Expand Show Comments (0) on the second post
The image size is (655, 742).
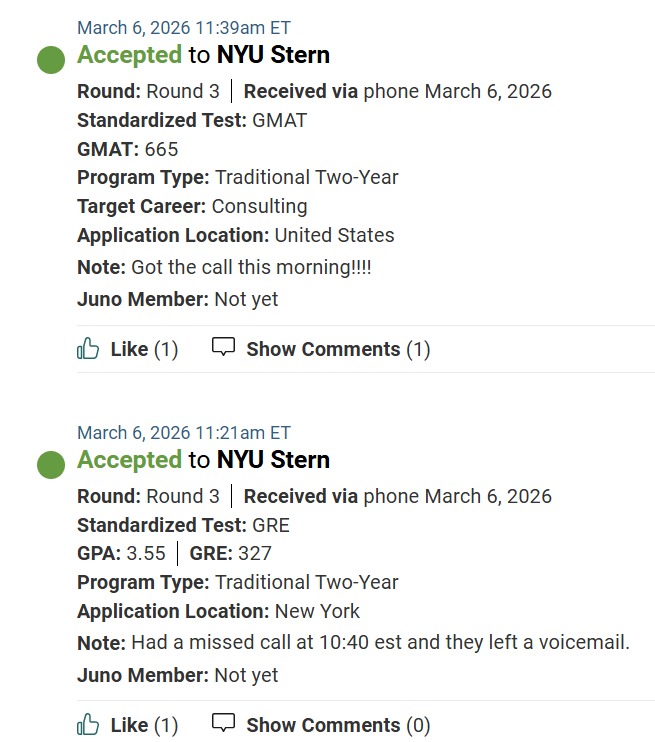click(x=338, y=725)
